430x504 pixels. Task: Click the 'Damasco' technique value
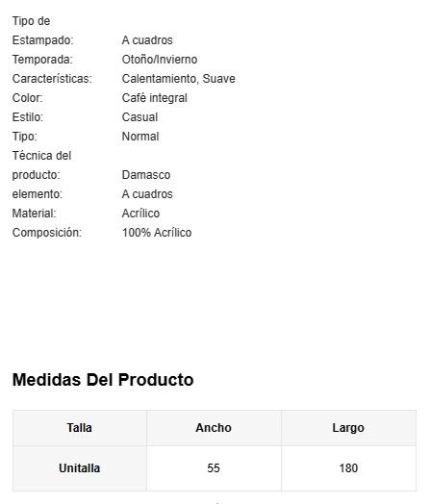(x=146, y=175)
